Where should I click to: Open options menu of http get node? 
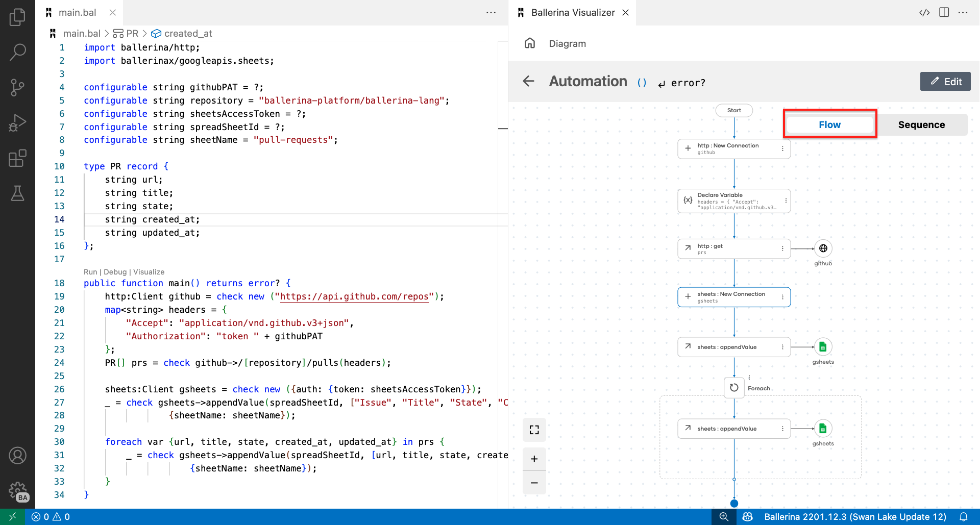click(x=782, y=248)
